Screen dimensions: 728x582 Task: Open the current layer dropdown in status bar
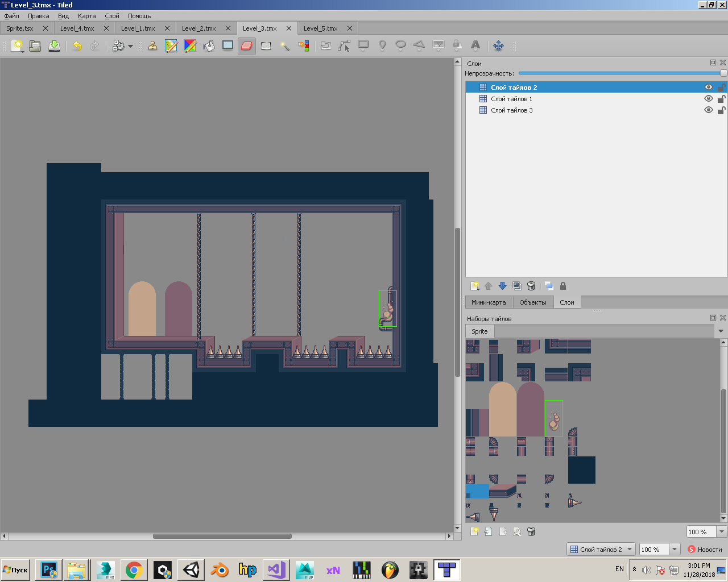[x=601, y=550]
